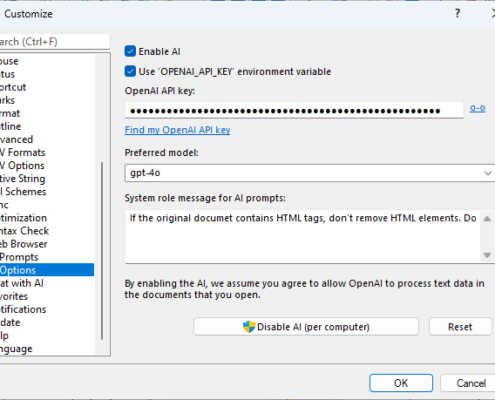Click the reveal key icon beside API key
Image resolution: width=495 pixels, height=400 pixels.
477,109
